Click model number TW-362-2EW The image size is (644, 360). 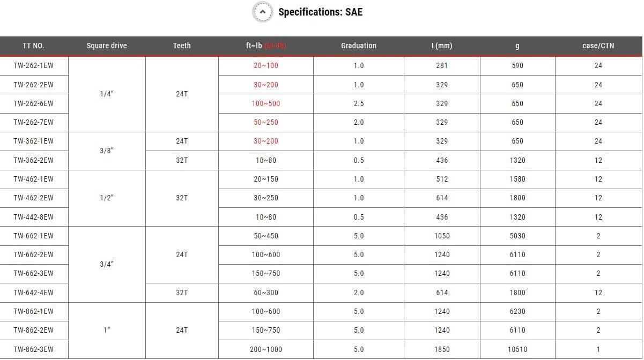tap(34, 161)
